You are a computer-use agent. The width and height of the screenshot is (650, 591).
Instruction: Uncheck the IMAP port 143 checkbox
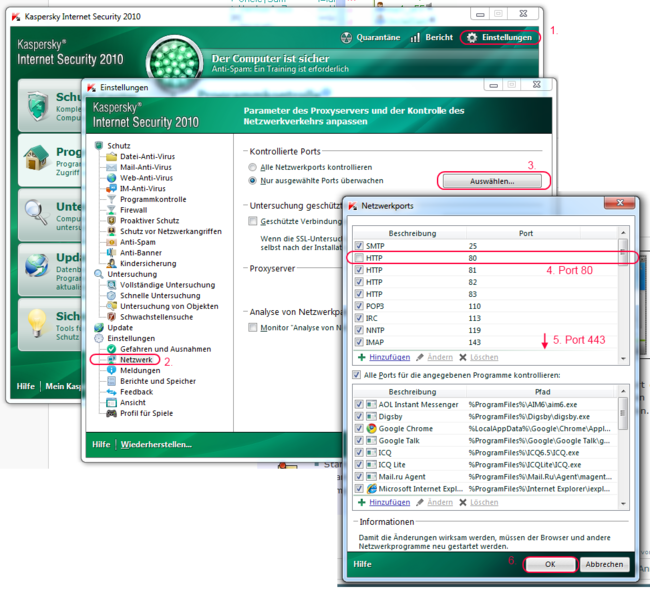point(359,342)
